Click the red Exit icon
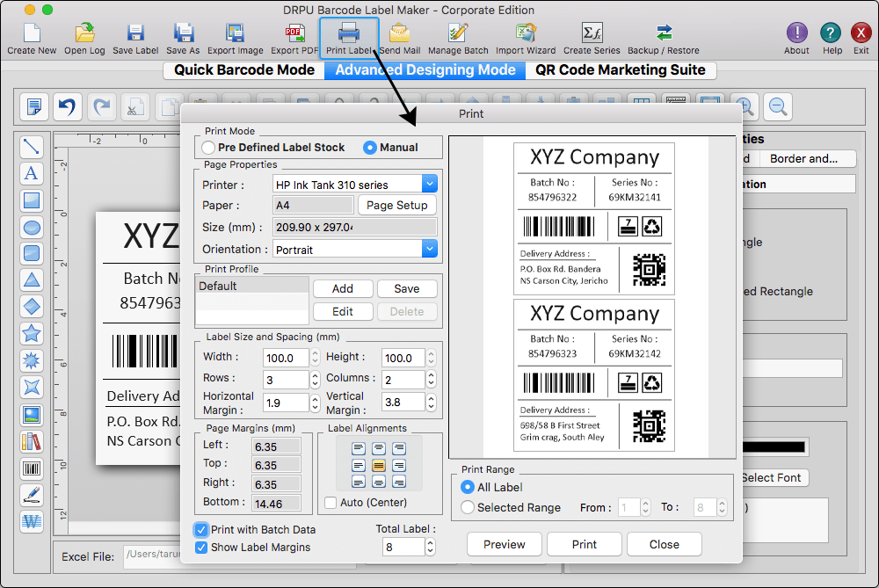The image size is (879, 588). 861,39
